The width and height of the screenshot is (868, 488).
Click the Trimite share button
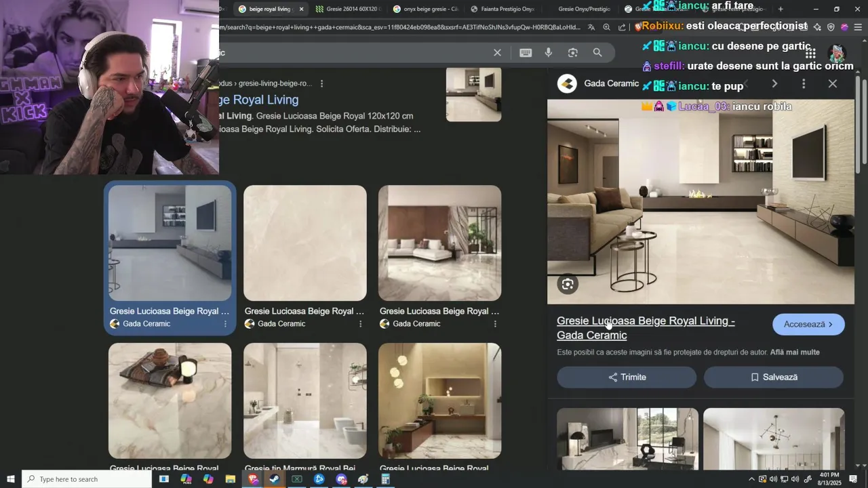click(627, 378)
